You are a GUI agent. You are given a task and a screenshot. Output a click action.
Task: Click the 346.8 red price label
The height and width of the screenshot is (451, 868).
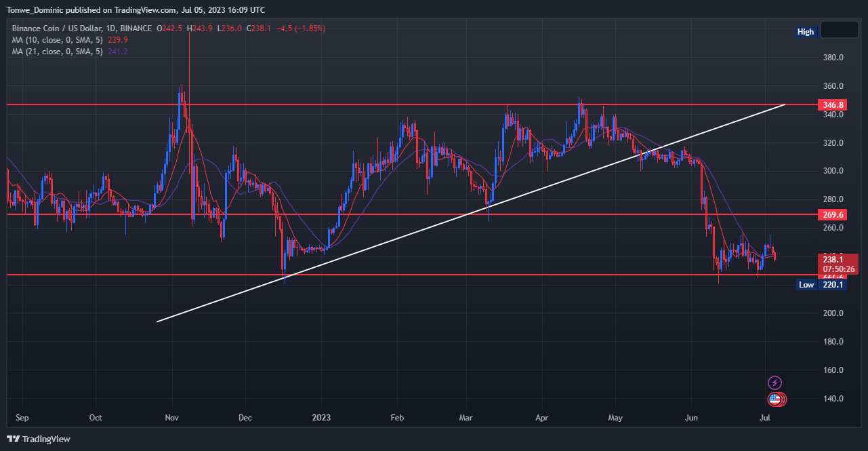pos(833,104)
